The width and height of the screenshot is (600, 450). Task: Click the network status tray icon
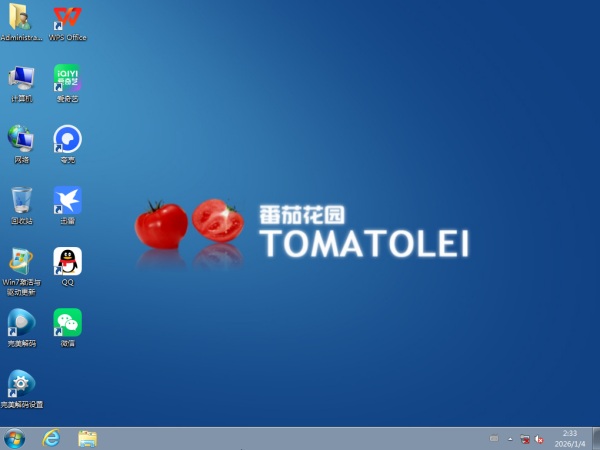coord(524,438)
